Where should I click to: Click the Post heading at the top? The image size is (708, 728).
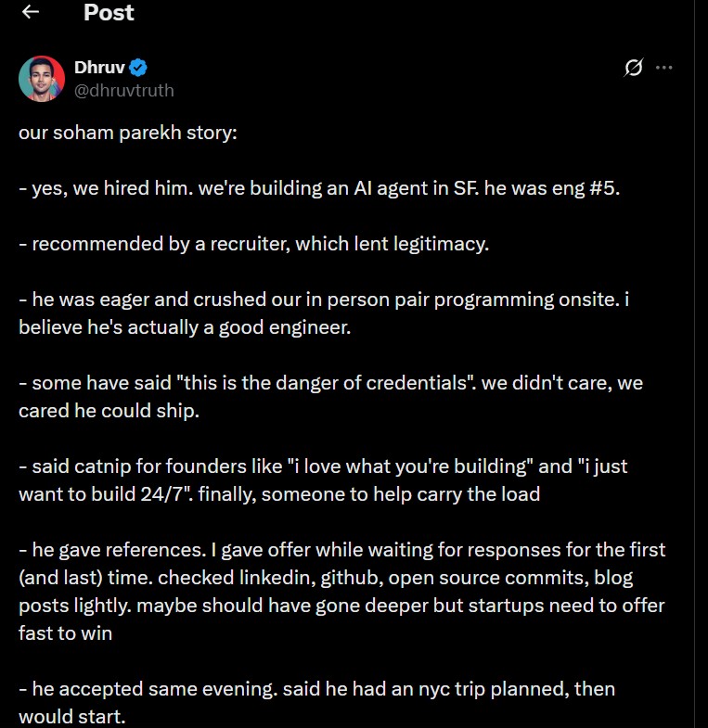click(x=109, y=12)
